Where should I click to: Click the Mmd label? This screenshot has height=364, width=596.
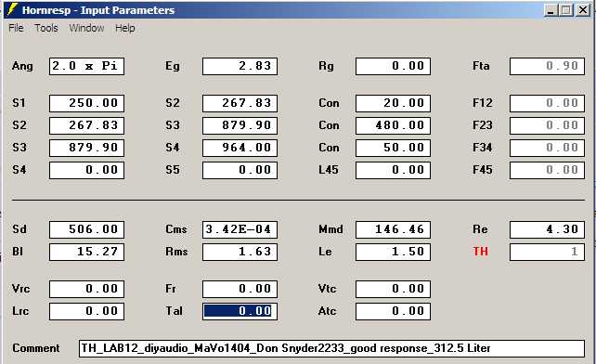pos(330,229)
